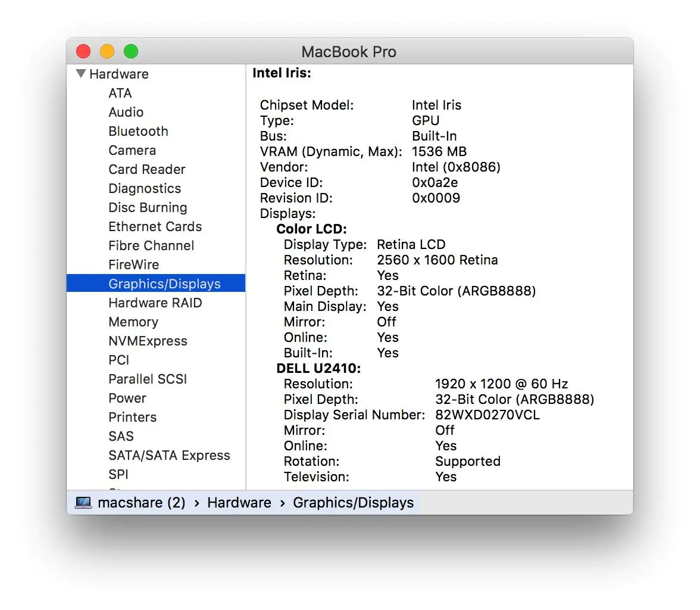Click the DELL U2410 display heading
This screenshot has width=700, height=610.
319,368
